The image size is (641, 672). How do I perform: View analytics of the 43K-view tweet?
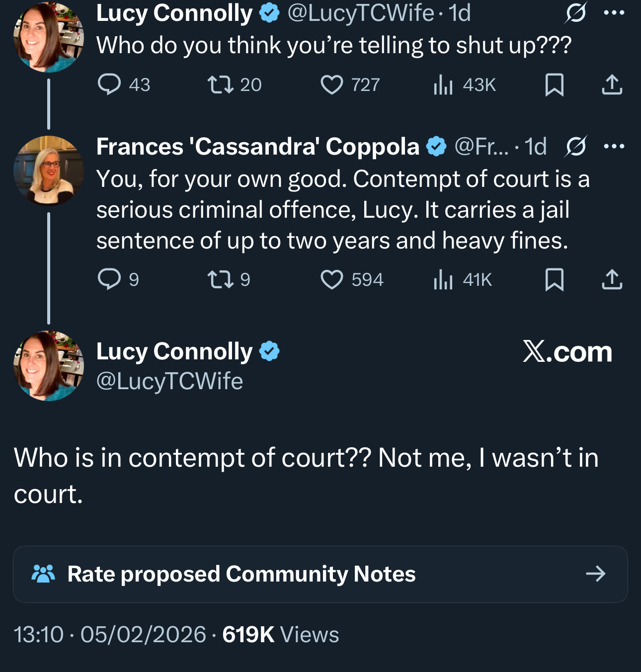(443, 84)
